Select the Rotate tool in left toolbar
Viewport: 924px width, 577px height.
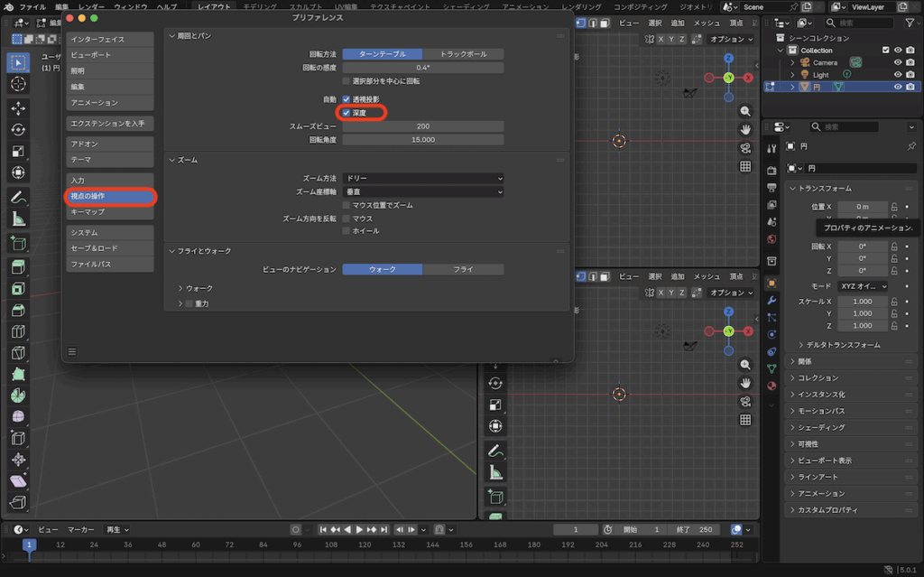18,130
